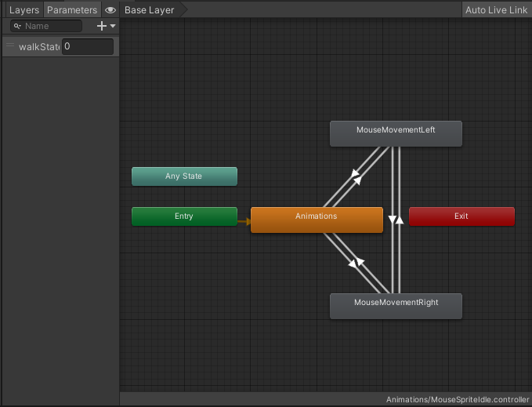Screen dimensions: 532x407
Task: Select the red Exit node
Action: [461, 216]
